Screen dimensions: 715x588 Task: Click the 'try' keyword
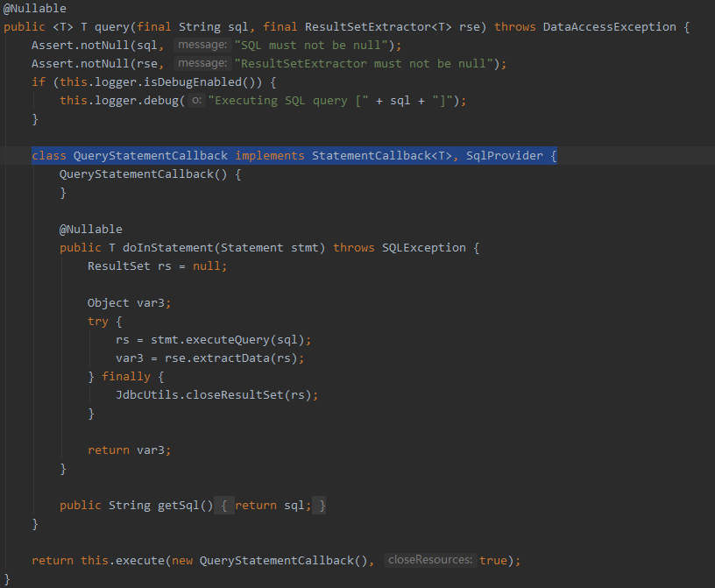[x=98, y=321]
